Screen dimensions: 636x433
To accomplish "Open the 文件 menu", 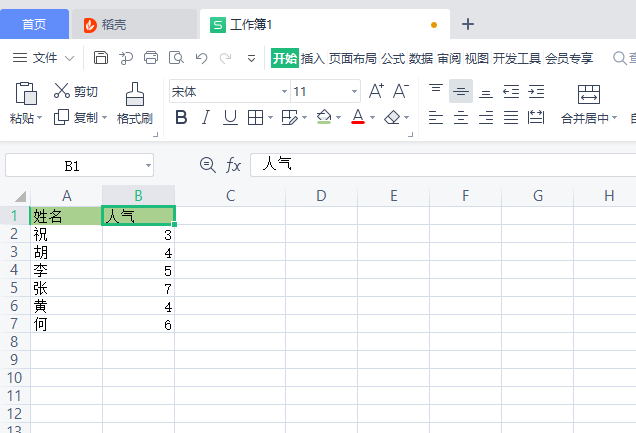I will pos(43,58).
